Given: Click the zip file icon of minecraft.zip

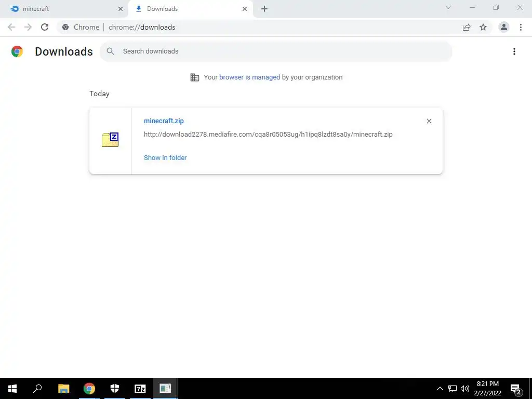Looking at the screenshot, I should (x=110, y=140).
